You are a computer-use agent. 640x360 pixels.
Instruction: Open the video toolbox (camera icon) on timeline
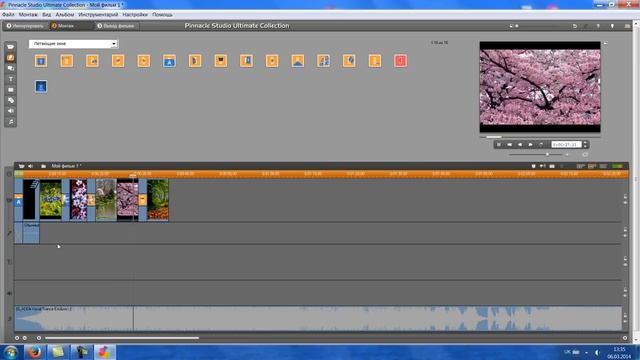click(21, 166)
